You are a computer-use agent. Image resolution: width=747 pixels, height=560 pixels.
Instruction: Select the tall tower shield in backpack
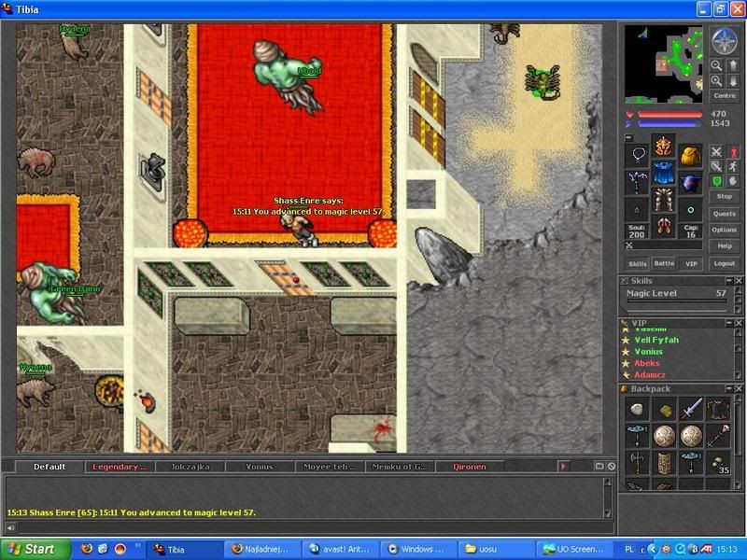(x=664, y=463)
